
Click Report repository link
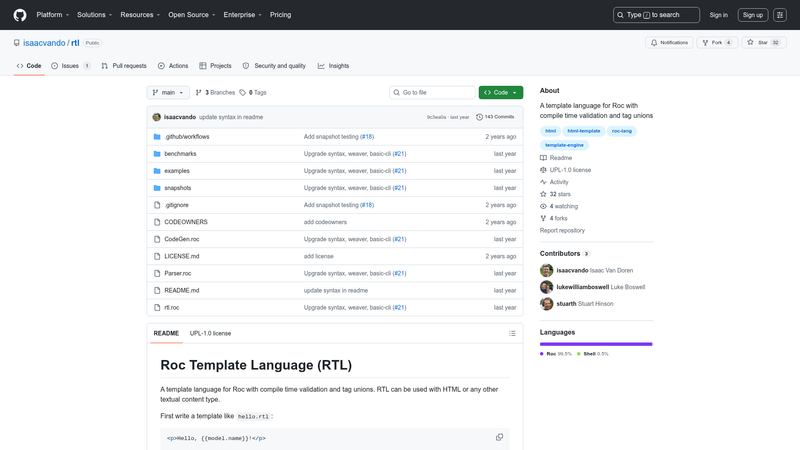pyautogui.click(x=562, y=231)
